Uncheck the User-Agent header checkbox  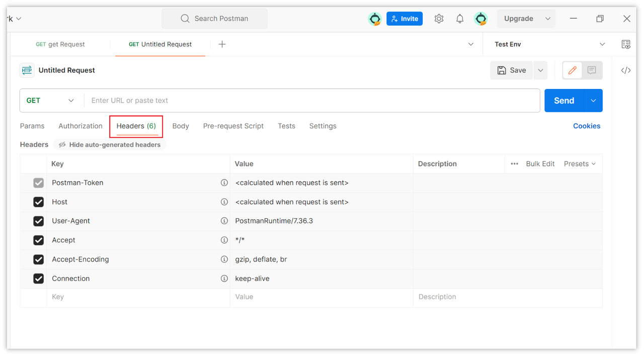pyautogui.click(x=38, y=221)
